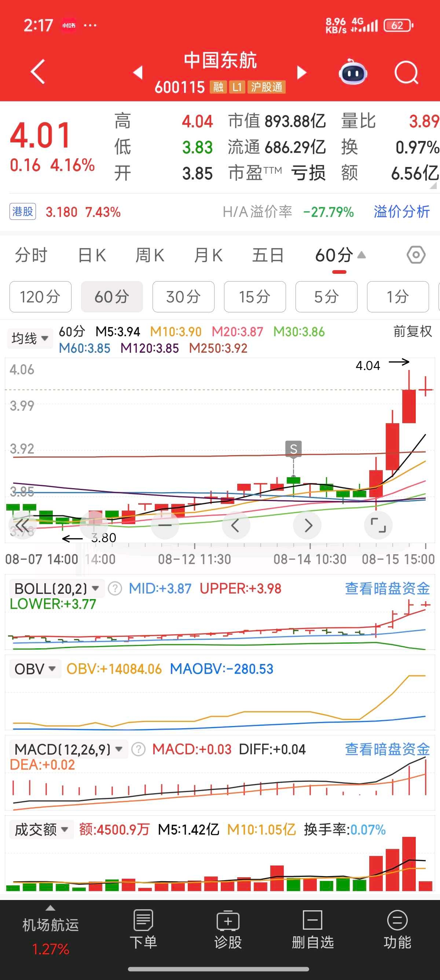Open 查看暗盘资金 link beside MACD
Image resolution: width=440 pixels, height=980 pixels.
pos(387,749)
